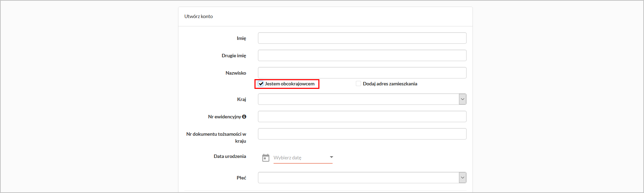Click the calendar icon beside Data urodzenia
This screenshot has height=193, width=644.
point(266,158)
